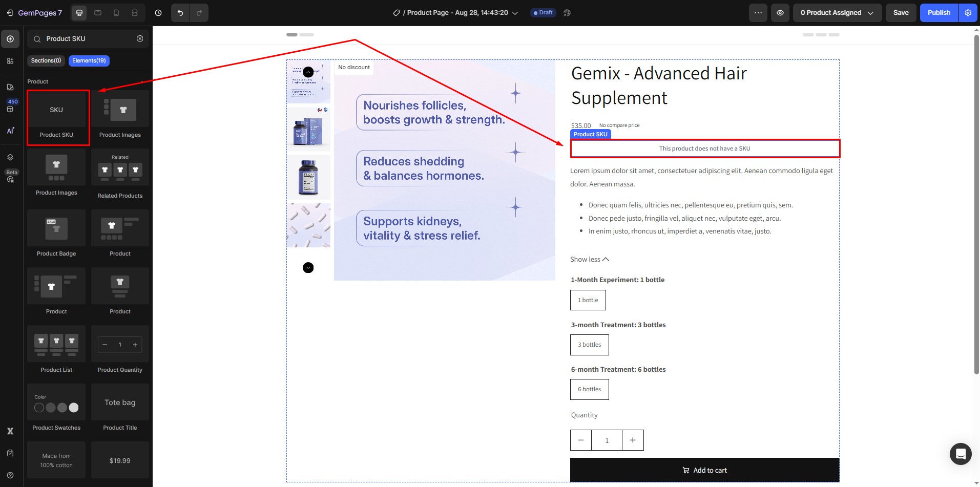
Task: Select the 3 bottles variant option
Action: [589, 345]
